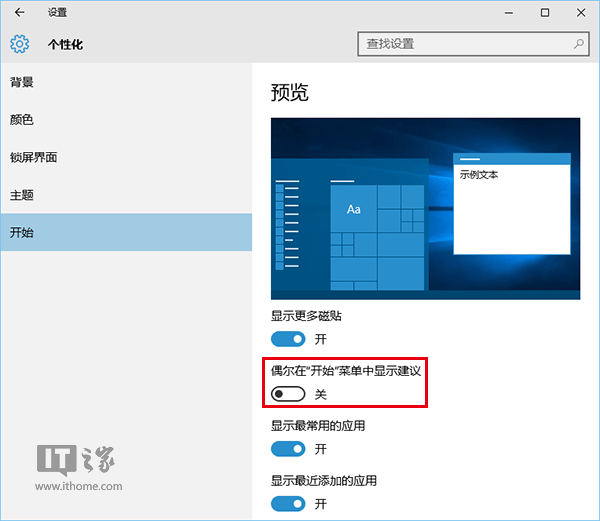The height and width of the screenshot is (521, 600).
Task: Select the 开始 sidebar item
Action: (x=22, y=232)
